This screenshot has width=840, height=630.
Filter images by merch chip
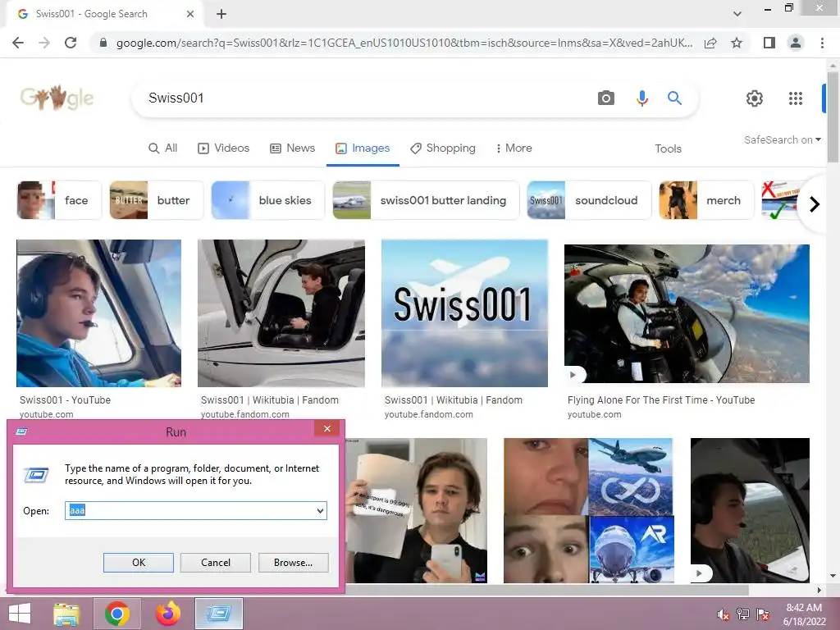click(x=706, y=200)
